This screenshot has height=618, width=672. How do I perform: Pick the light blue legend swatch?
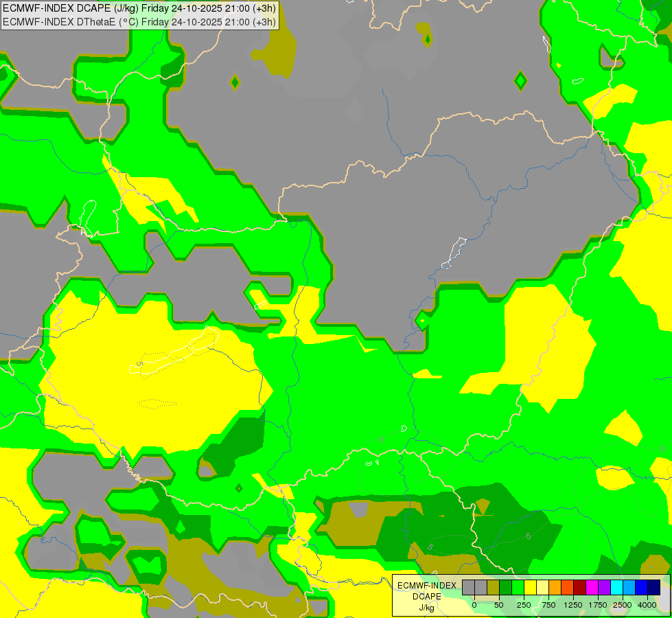tap(629, 588)
